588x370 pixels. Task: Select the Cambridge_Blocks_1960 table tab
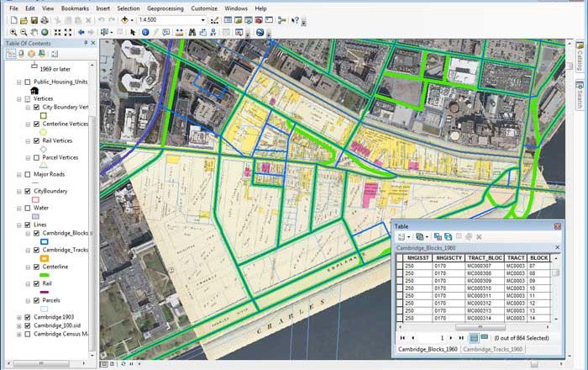coord(428,349)
